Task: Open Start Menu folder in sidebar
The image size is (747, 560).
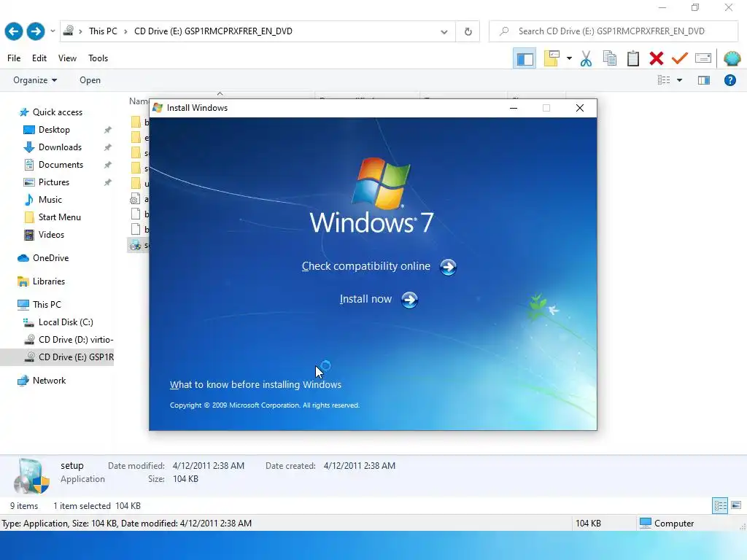Action: tap(60, 217)
